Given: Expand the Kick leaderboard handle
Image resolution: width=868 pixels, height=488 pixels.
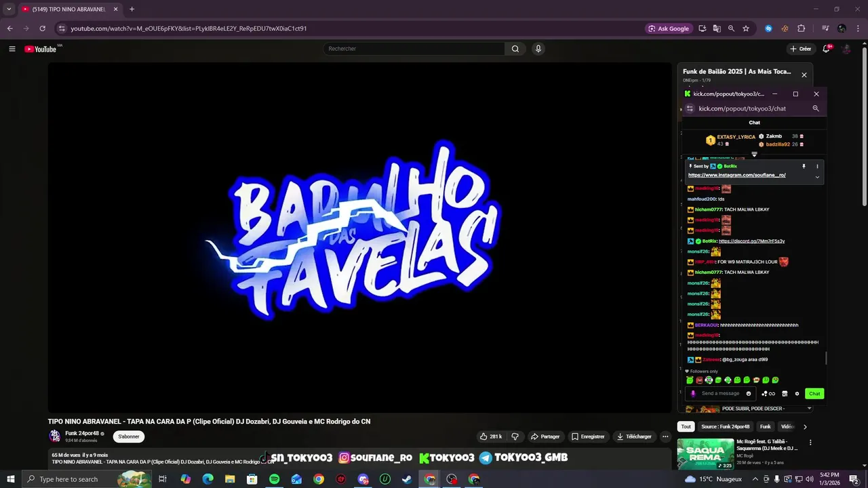Looking at the screenshot, I should tap(754, 155).
